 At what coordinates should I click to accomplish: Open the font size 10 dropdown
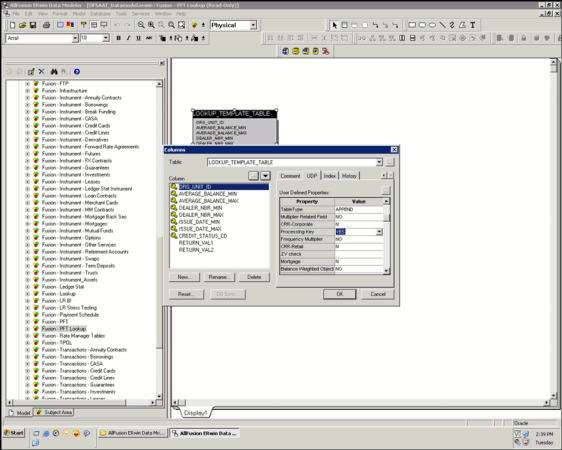coord(106,38)
